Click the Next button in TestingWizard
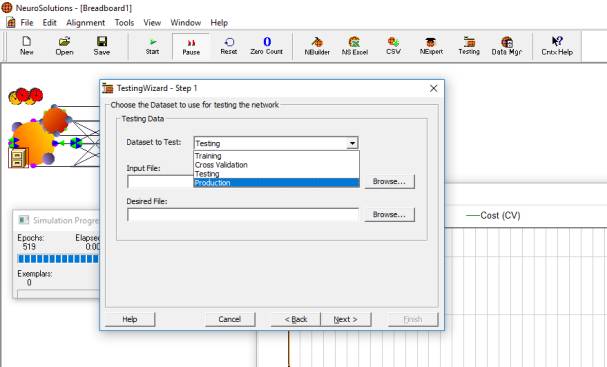Image resolution: width=607 pixels, height=367 pixels. click(x=346, y=319)
